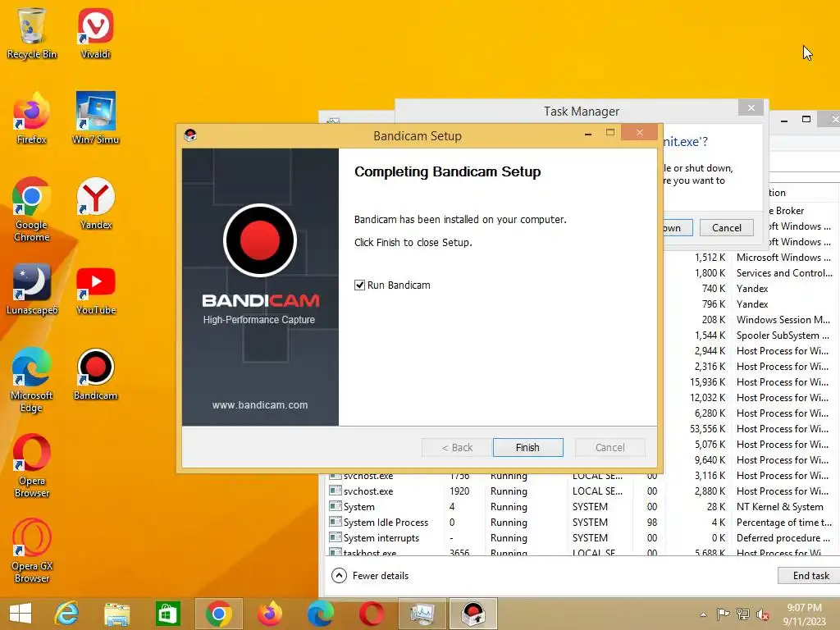Open the Google Chrome desktop shortcut
Image resolution: width=840 pixels, height=630 pixels.
tap(32, 209)
